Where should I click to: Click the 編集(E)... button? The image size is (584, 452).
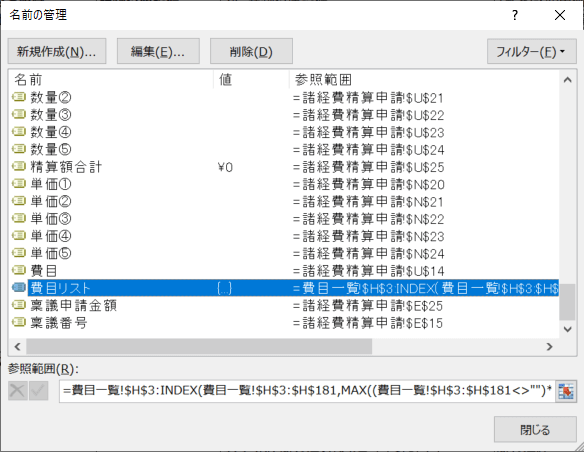point(158,51)
